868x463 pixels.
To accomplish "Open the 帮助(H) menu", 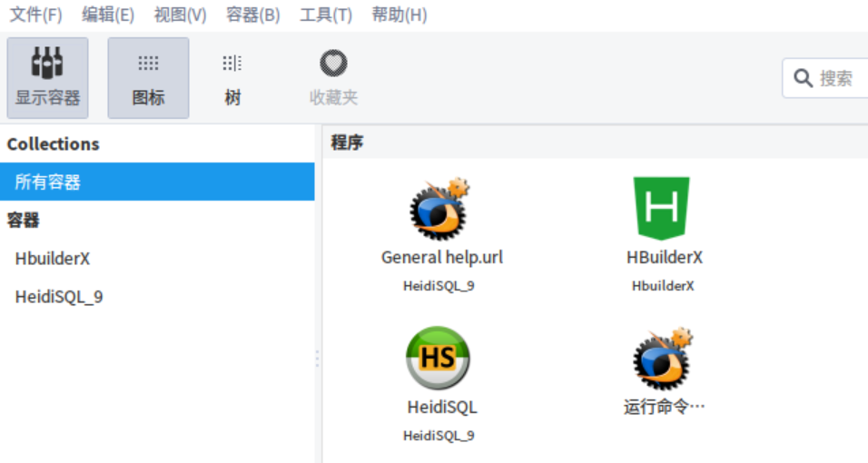I will tap(399, 15).
